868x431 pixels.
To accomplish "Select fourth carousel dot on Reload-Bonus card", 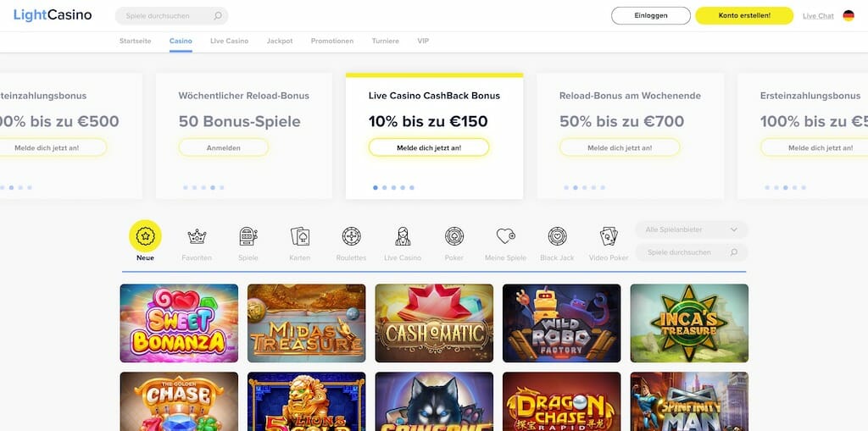I will click(x=213, y=188).
